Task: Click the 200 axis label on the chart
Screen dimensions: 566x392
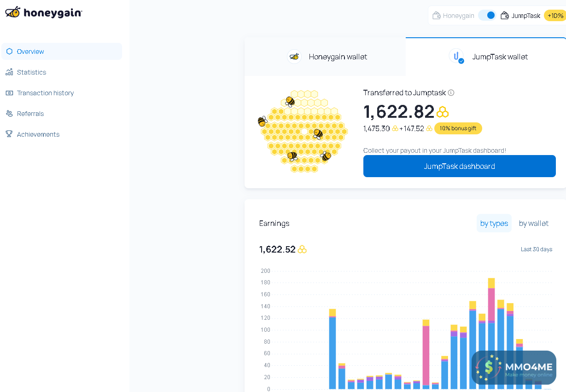Action: pos(265,271)
